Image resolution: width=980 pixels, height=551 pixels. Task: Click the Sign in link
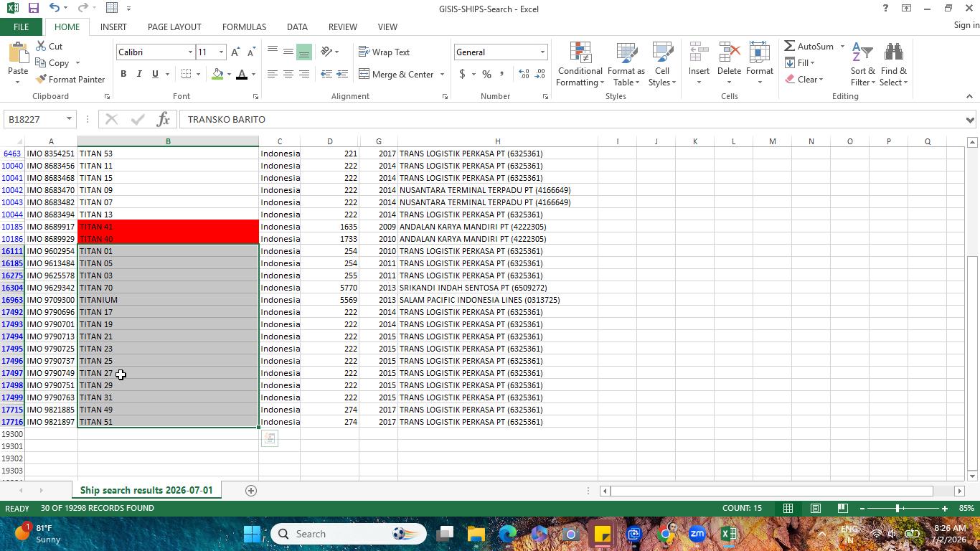[x=966, y=25]
